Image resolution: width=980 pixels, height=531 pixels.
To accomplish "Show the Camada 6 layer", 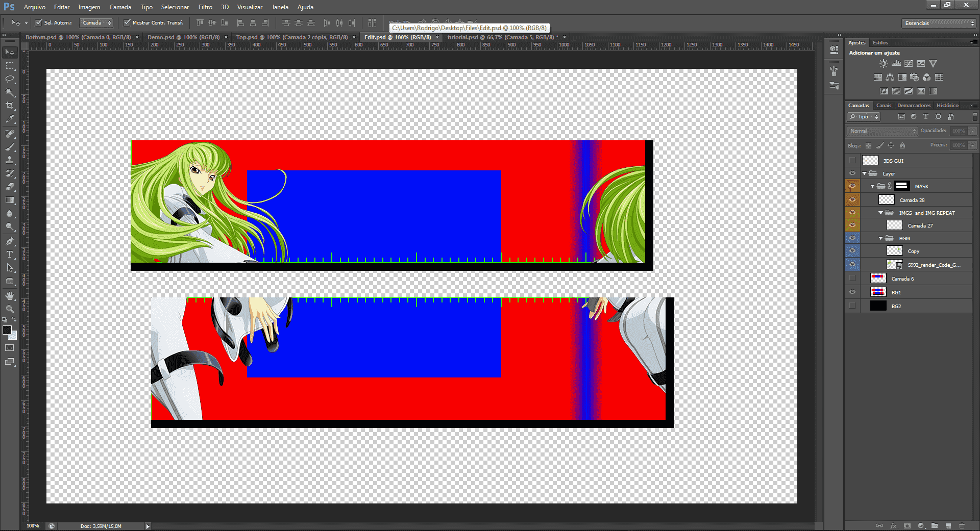I will 852,279.
